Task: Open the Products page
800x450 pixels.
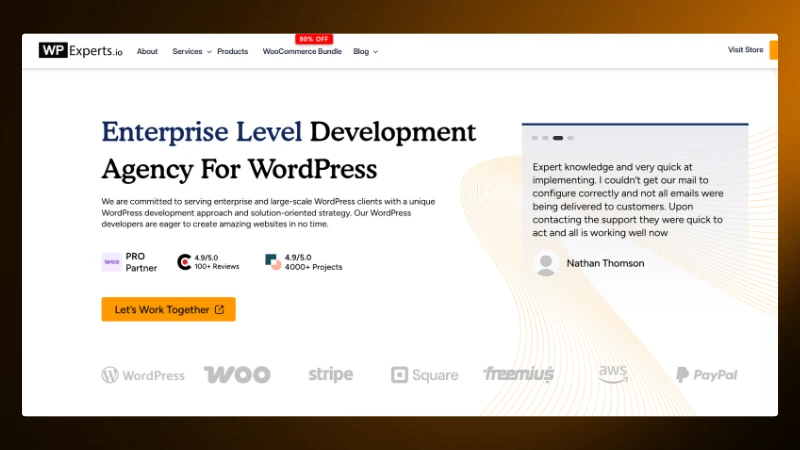Action: point(233,52)
